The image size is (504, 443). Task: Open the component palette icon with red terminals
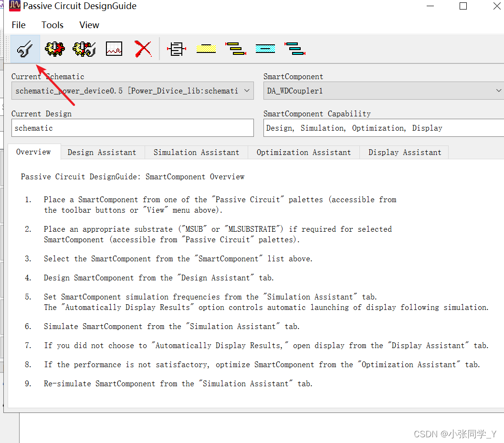177,49
